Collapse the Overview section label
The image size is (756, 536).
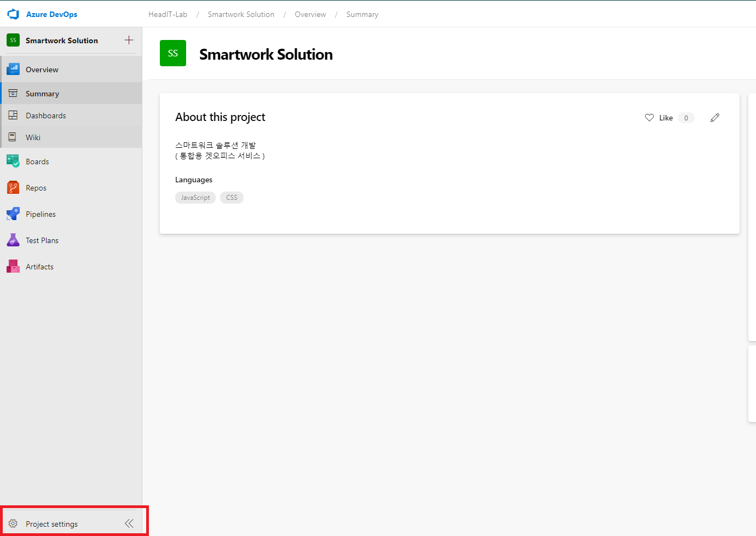point(42,70)
